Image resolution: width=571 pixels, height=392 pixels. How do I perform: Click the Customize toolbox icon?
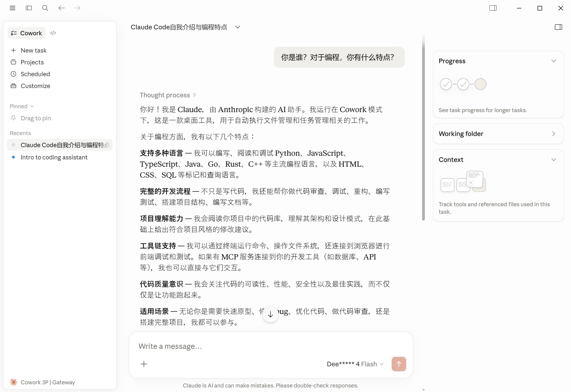13,86
